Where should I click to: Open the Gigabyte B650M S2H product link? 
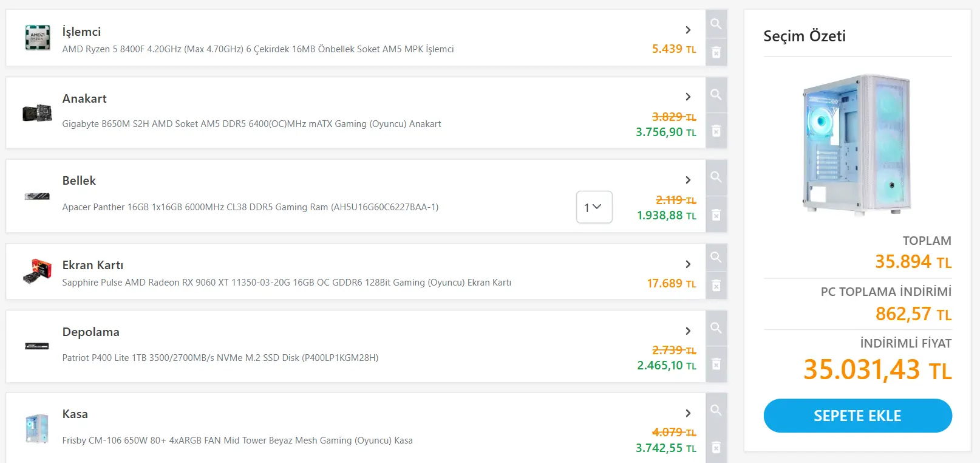tap(251, 124)
